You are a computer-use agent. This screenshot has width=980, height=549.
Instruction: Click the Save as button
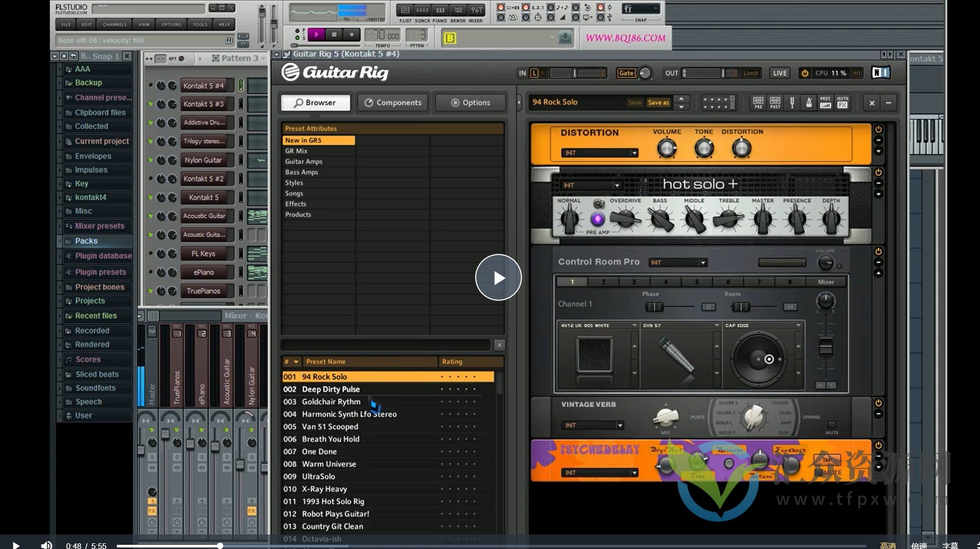click(658, 103)
